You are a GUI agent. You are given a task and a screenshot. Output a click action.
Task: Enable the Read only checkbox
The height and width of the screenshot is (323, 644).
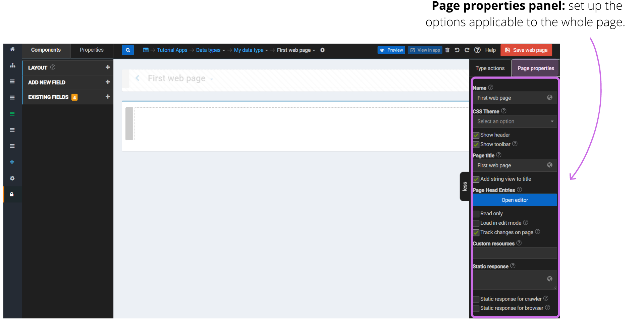476,214
